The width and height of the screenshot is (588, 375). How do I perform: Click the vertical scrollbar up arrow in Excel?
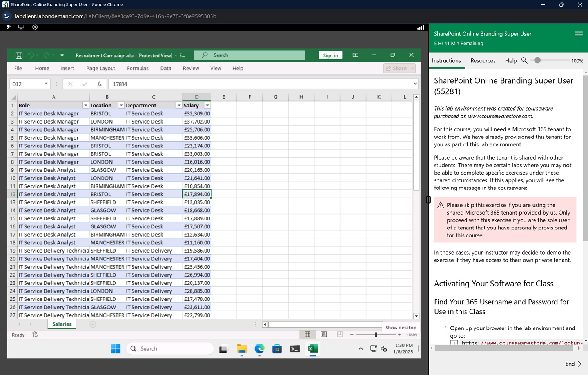coord(416,97)
